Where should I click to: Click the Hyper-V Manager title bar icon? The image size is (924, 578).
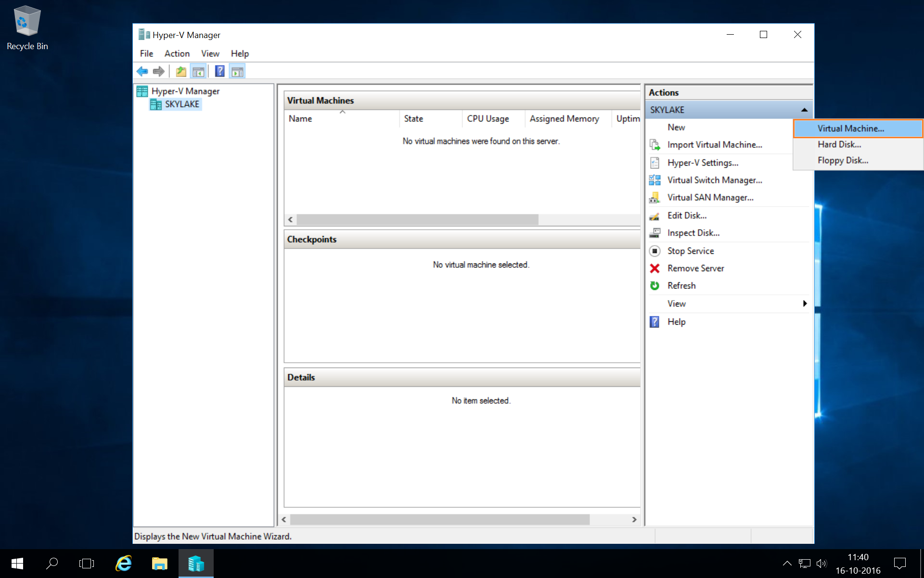click(144, 35)
